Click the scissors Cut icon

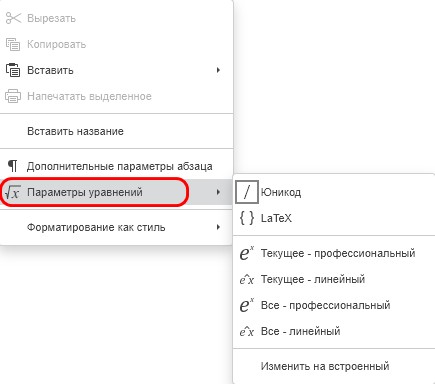tap(13, 18)
